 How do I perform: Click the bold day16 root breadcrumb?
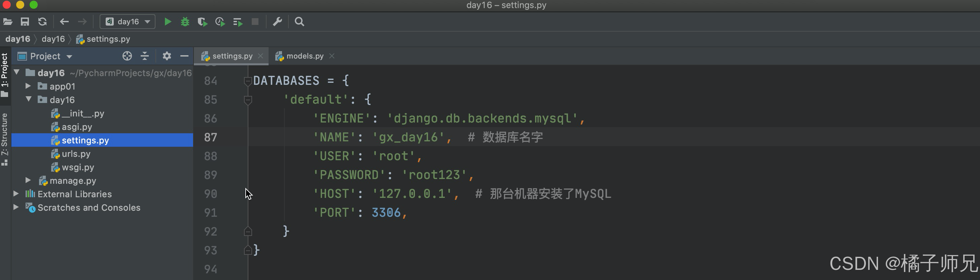[x=17, y=39]
